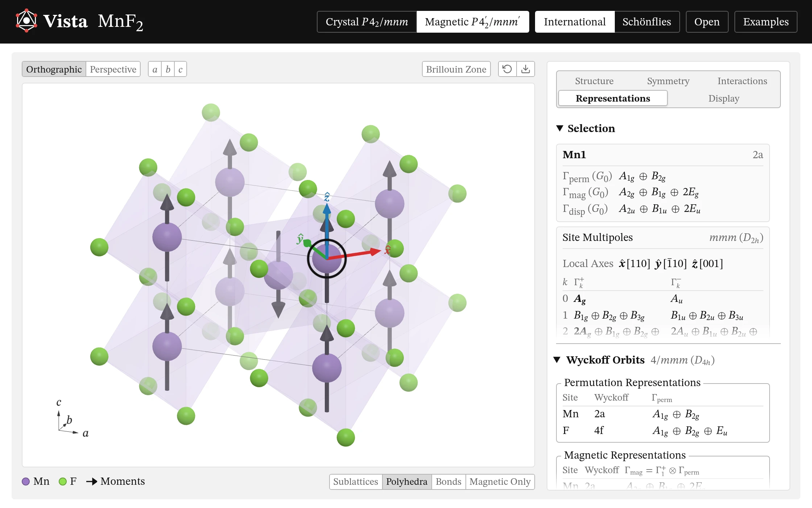Open the Symmetry tab
Screen dimensions: 812x508
(x=668, y=81)
